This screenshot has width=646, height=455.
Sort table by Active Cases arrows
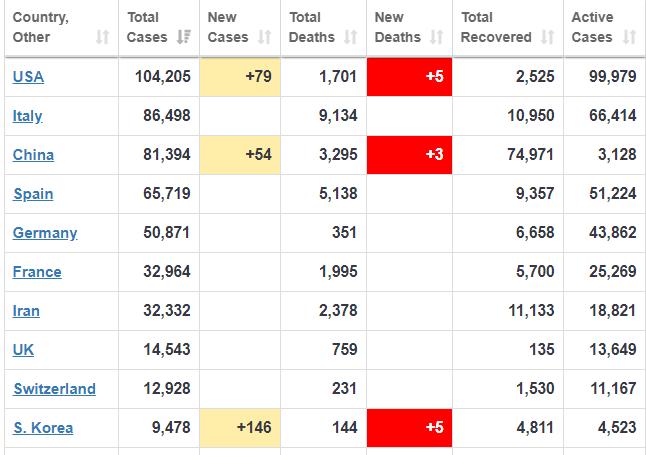tap(628, 37)
